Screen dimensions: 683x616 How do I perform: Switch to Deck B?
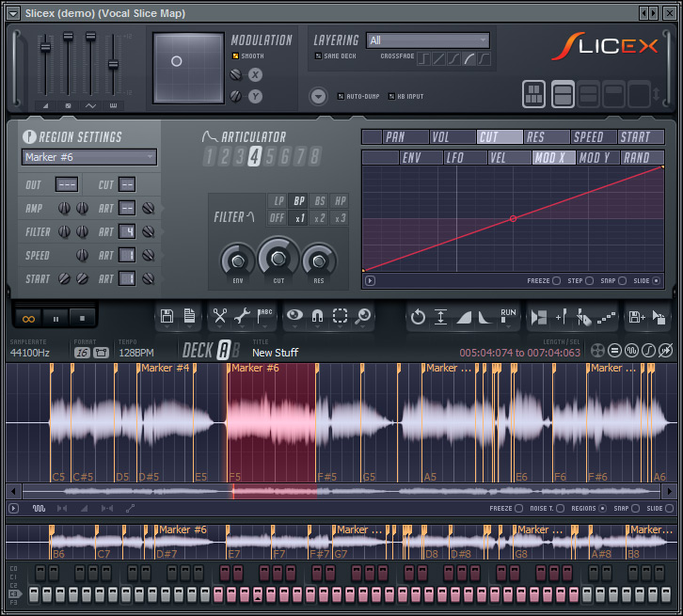pos(235,351)
